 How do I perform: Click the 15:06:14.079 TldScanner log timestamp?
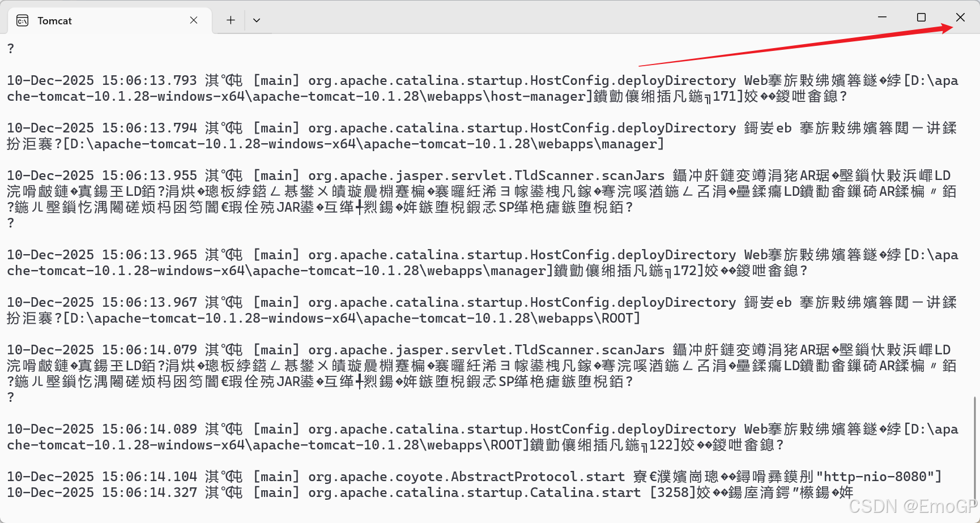tap(101, 350)
